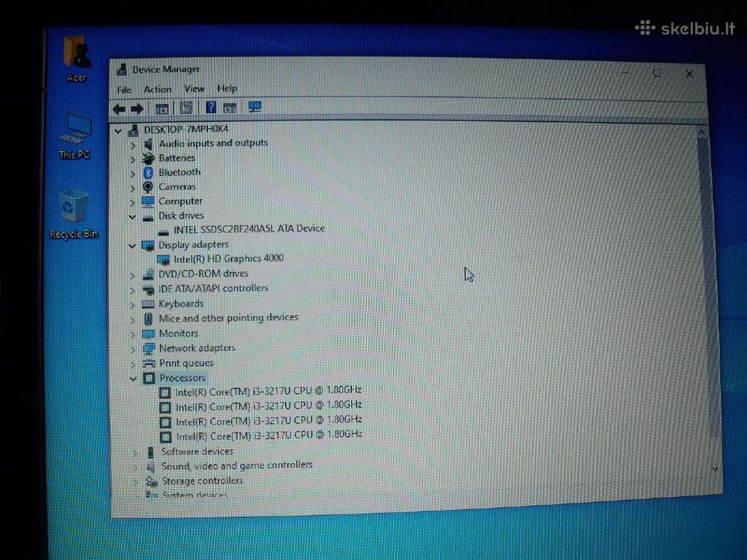The width and height of the screenshot is (747, 560).
Task: Click the Help question mark toolbar icon
Action: [211, 108]
